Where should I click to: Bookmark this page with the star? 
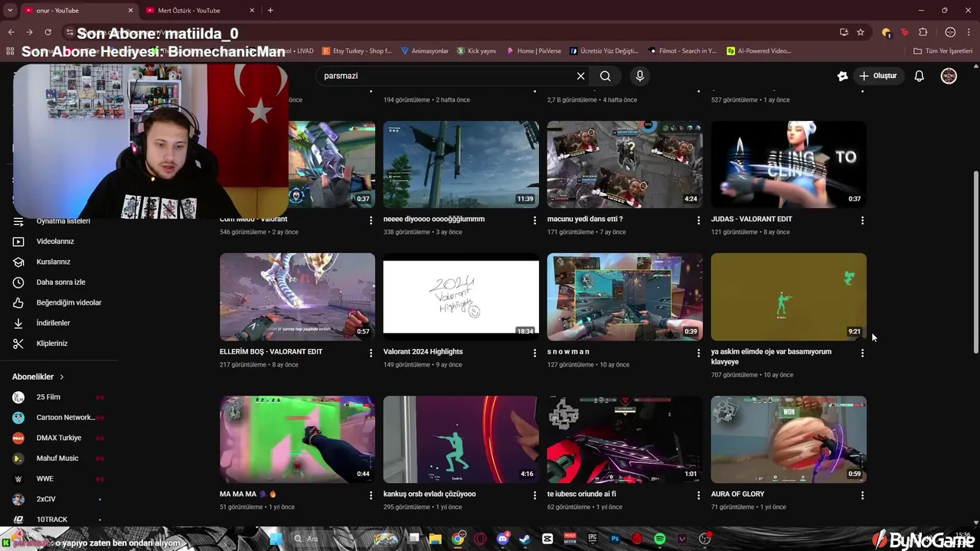click(861, 32)
